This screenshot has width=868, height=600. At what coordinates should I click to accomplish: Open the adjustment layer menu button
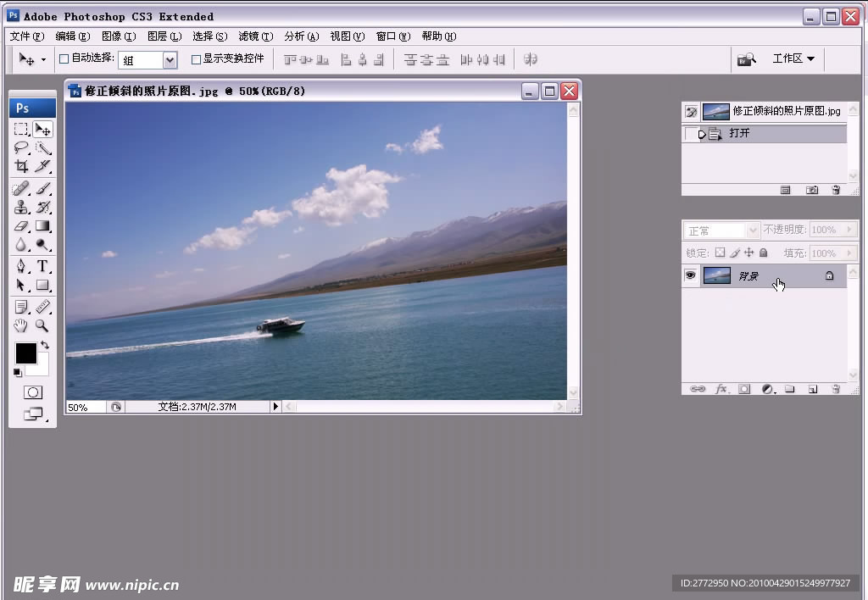point(767,389)
